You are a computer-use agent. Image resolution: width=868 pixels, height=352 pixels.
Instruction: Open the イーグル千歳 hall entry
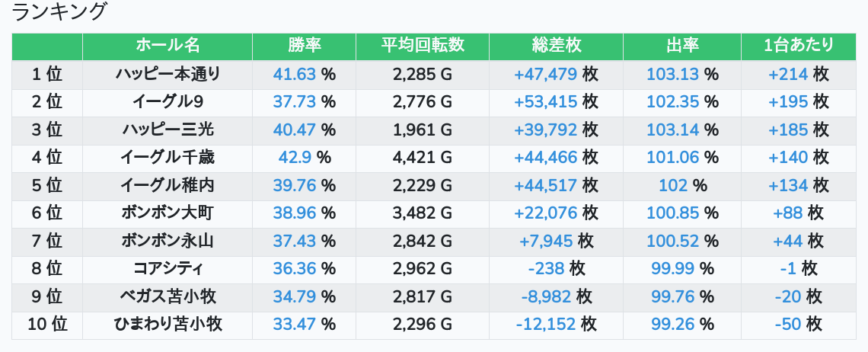point(168,158)
